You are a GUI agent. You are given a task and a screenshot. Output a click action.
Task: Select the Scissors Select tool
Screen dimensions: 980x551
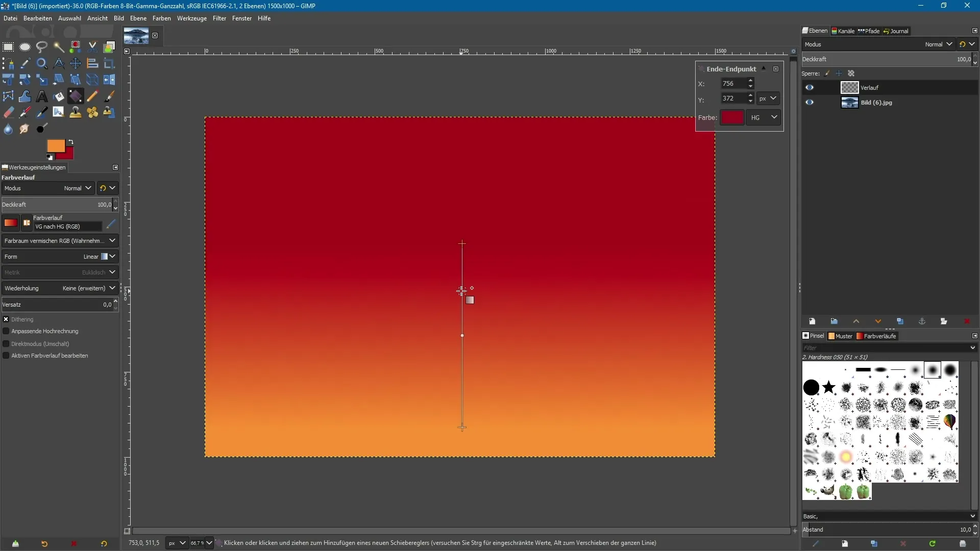tap(92, 47)
